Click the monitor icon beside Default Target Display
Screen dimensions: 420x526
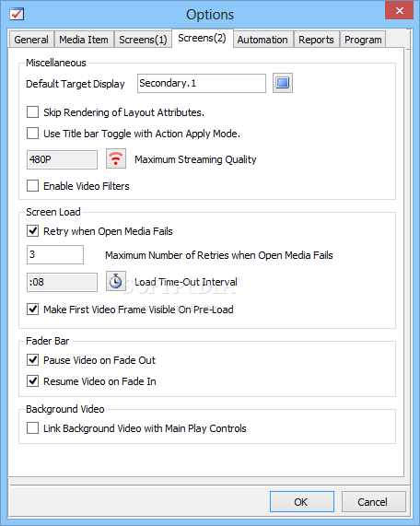pyautogui.click(x=283, y=83)
